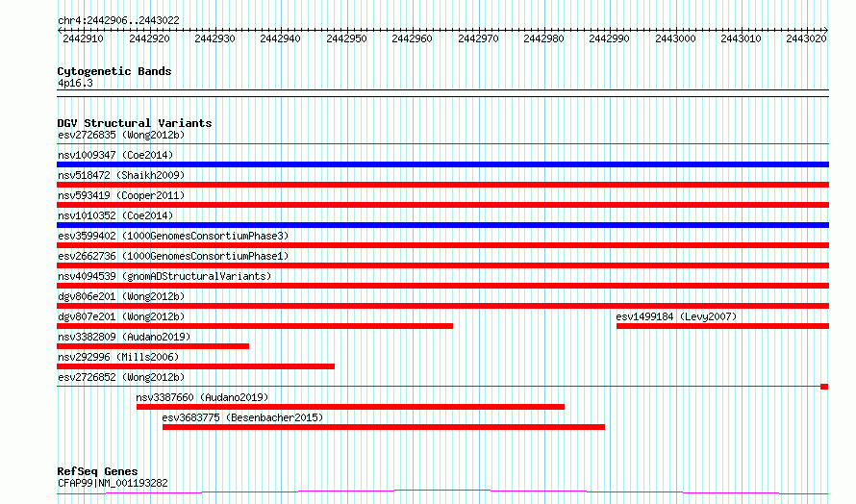The width and height of the screenshot is (856, 504).
Task: Select the nsv3387660 red variant bar
Action: 350,407
